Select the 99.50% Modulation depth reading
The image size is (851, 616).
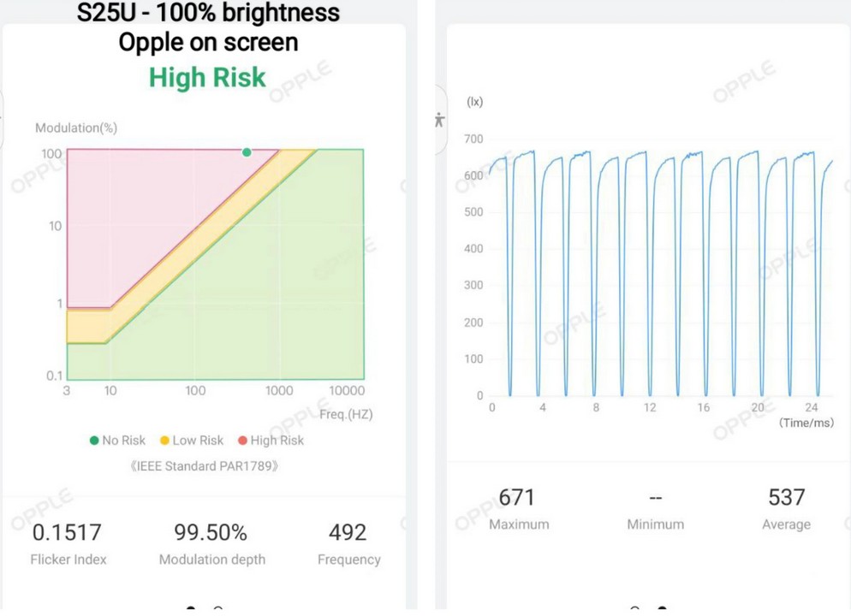click(211, 532)
